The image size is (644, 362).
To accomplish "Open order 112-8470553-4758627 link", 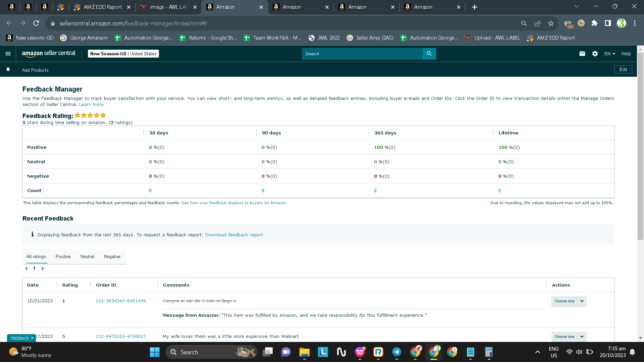I will [121, 337].
